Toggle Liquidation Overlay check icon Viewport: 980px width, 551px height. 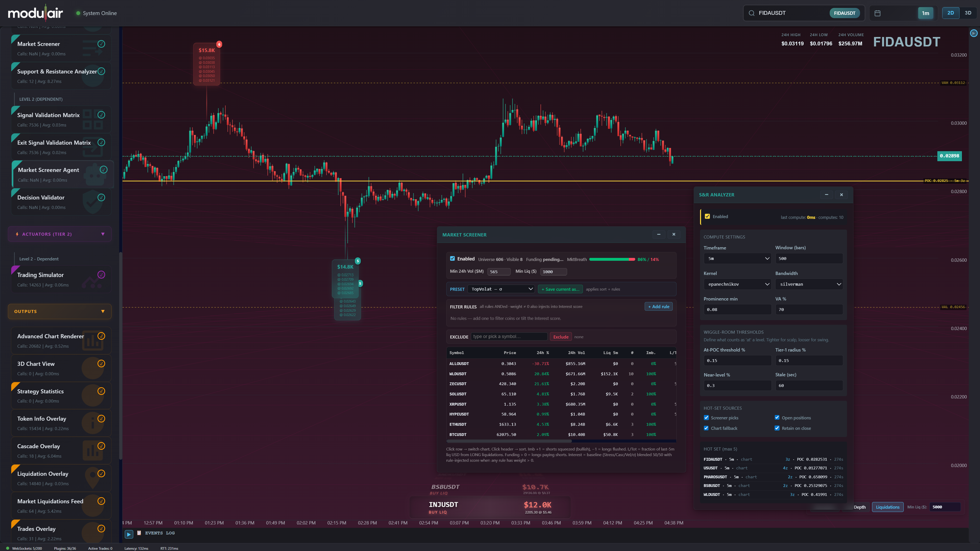pyautogui.click(x=101, y=473)
